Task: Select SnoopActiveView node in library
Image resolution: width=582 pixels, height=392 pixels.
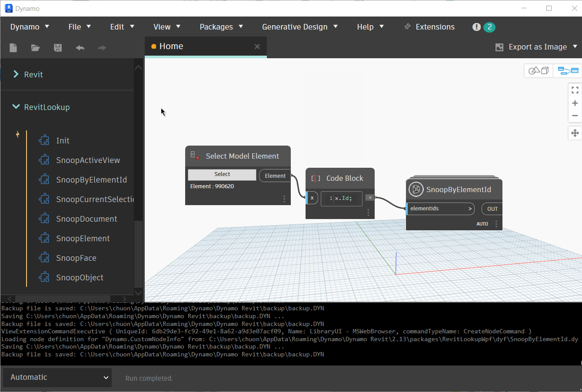Action: pos(88,160)
